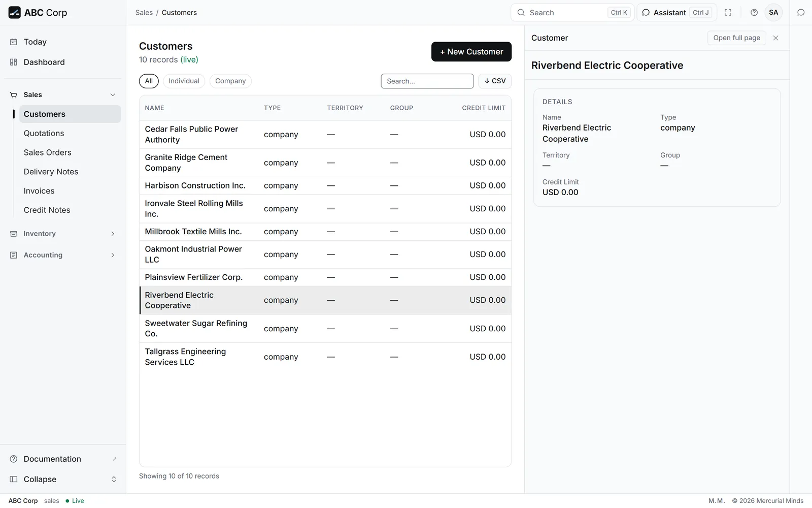The width and height of the screenshot is (812, 508).
Task: Filter customers by Company
Action: pyautogui.click(x=230, y=81)
